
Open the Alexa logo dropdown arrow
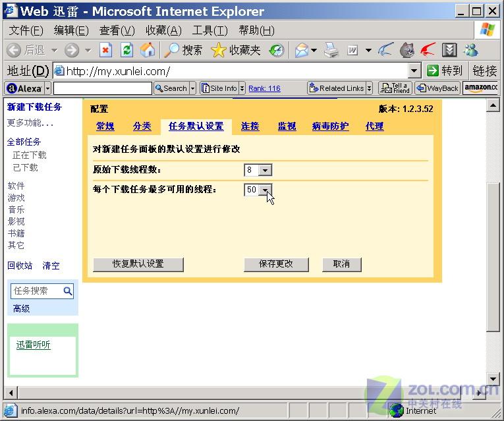click(47, 88)
